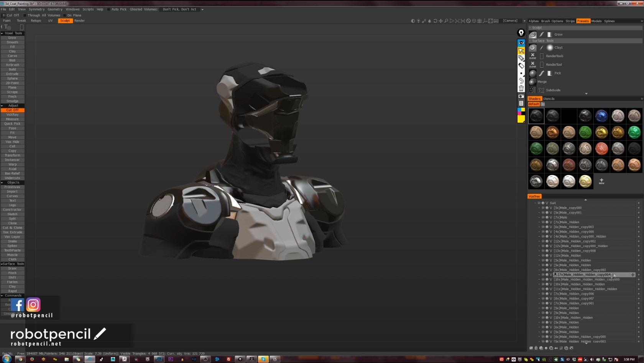Pick the blue shader sphere swatch
This screenshot has height=363, width=644.
[x=601, y=116]
